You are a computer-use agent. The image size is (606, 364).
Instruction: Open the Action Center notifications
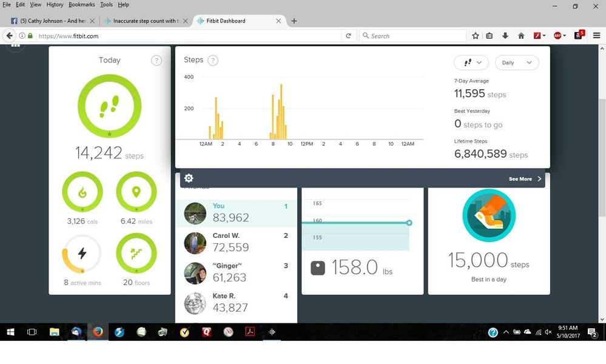pyautogui.click(x=592, y=332)
